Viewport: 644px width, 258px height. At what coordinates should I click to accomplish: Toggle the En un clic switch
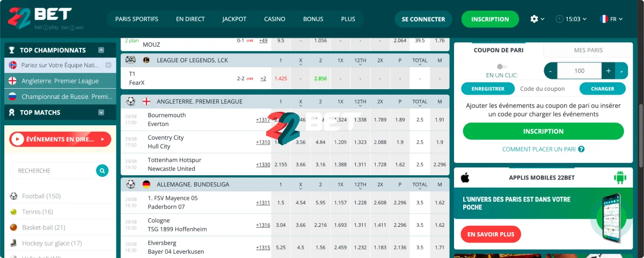502,66
